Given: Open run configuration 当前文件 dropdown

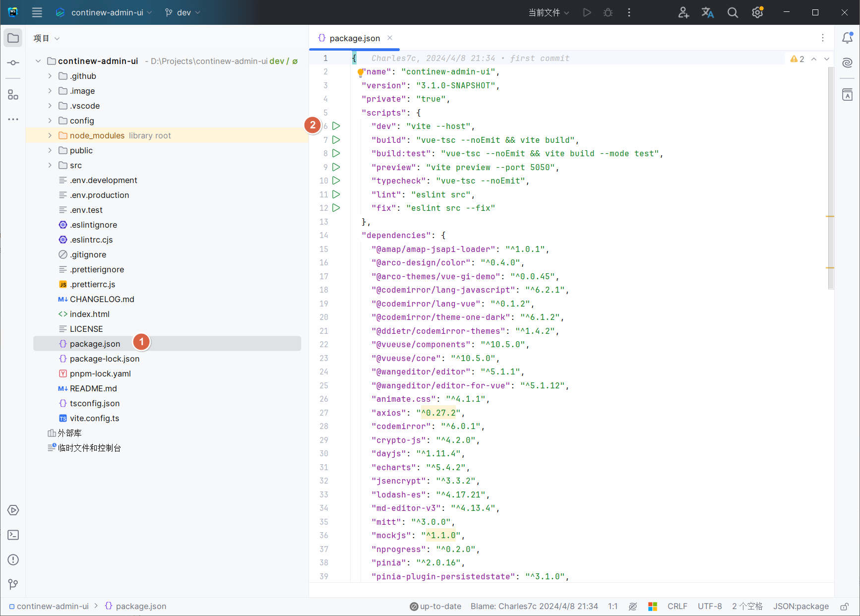Looking at the screenshot, I should tap(549, 12).
